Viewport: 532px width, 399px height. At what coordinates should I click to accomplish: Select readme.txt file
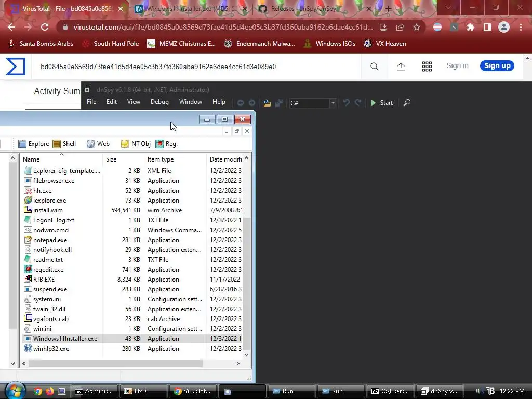point(48,260)
